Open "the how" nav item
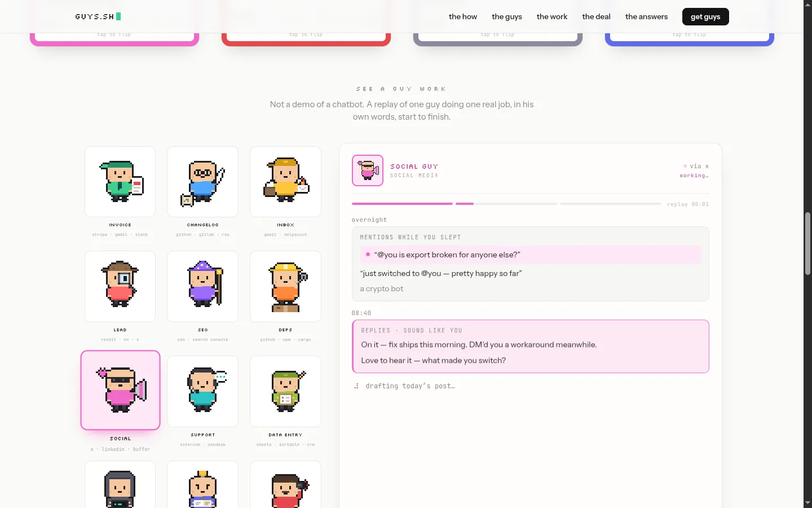 click(x=463, y=16)
